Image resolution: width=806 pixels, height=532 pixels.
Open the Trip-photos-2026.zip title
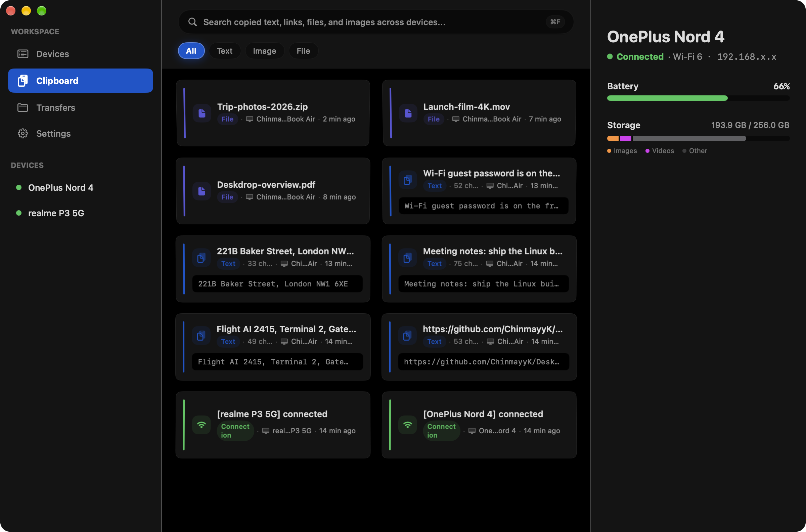click(262, 107)
